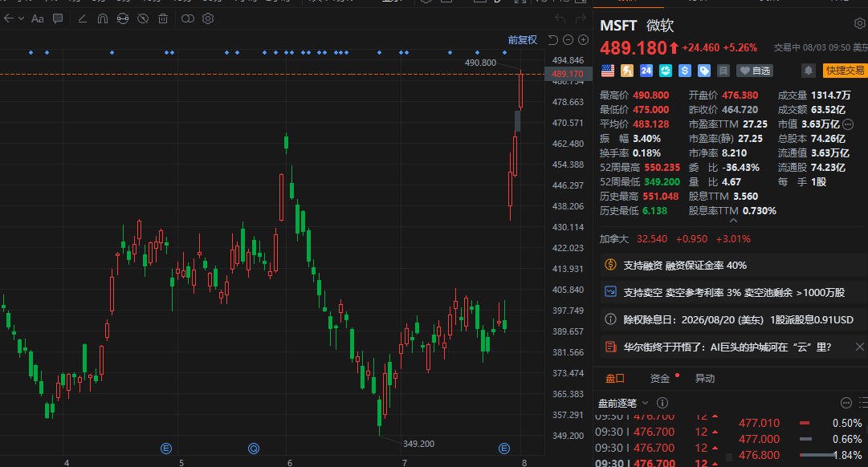Toggle hiding all drawings with eye icon
Viewport: 868px width, 467px height.
pos(143,18)
